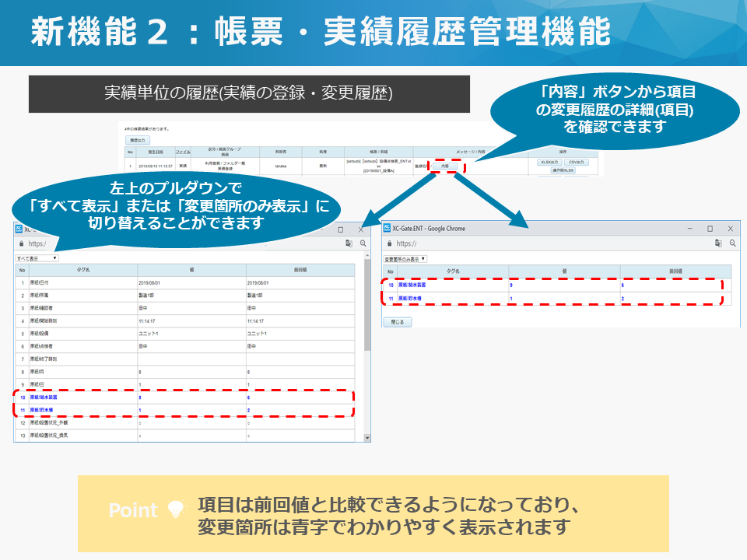Click the XLSX出力 button in the operations column
Screen dimensions: 747x560
pyautogui.click(x=549, y=163)
